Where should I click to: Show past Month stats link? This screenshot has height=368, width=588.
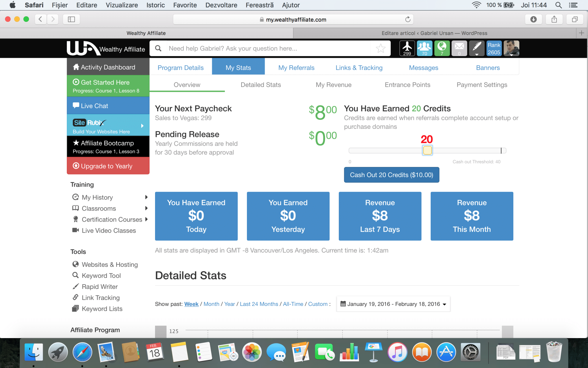(211, 304)
